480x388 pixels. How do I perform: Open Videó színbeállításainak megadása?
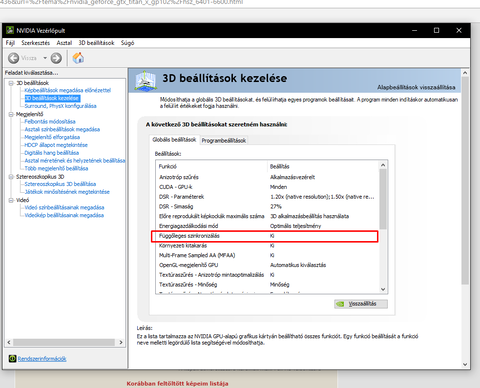pos(64,207)
